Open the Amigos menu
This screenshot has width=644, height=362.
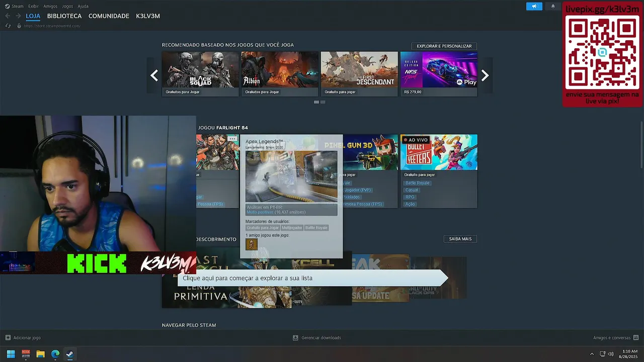[x=50, y=6]
